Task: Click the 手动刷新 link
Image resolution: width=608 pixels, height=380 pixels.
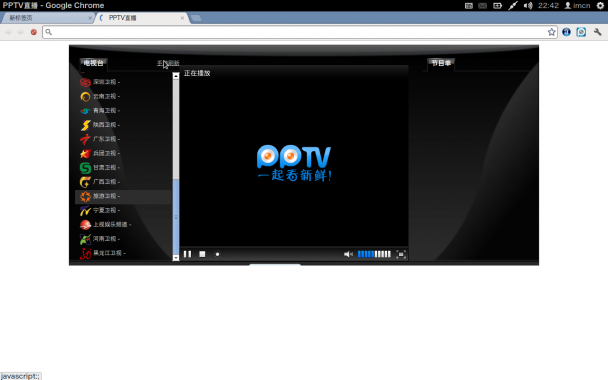Action: 168,63
